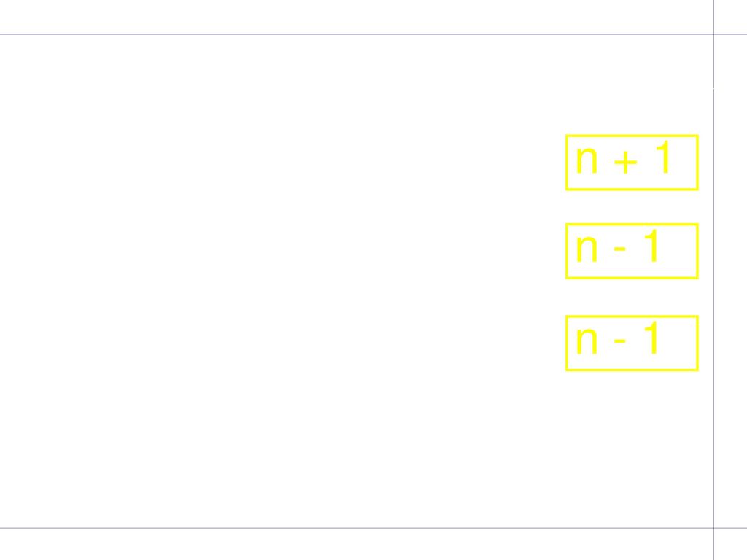
Task: Click the gap between "n + 1" and middle "n - 1" boxes
Action: click(x=632, y=206)
